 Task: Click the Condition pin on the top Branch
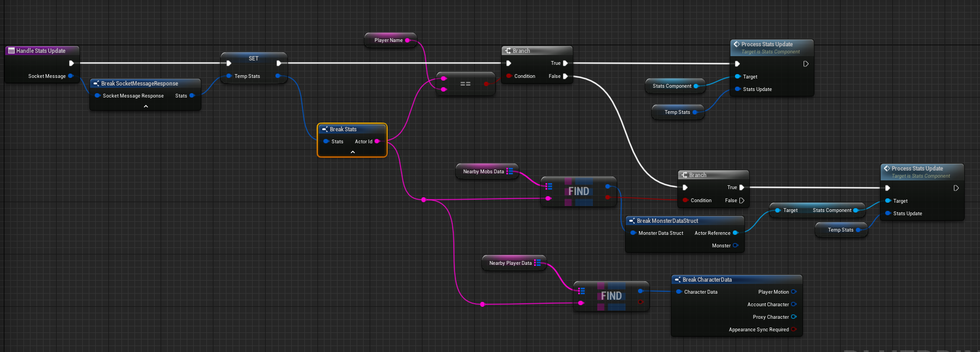[509, 76]
